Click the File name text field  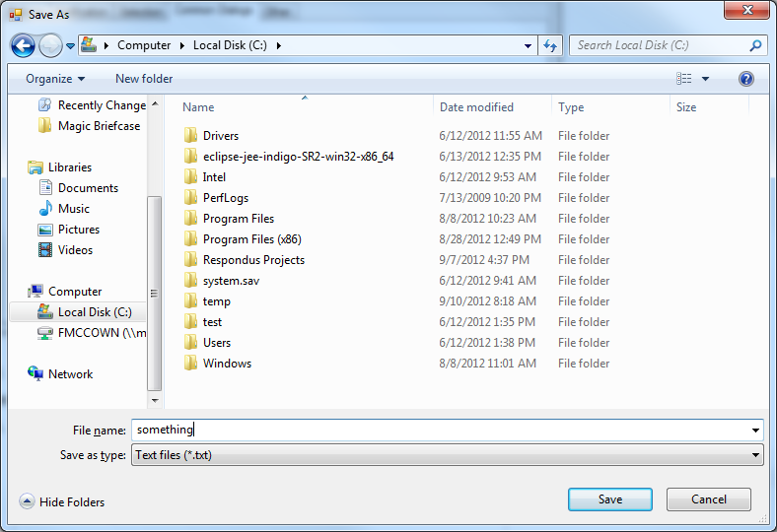(441, 431)
